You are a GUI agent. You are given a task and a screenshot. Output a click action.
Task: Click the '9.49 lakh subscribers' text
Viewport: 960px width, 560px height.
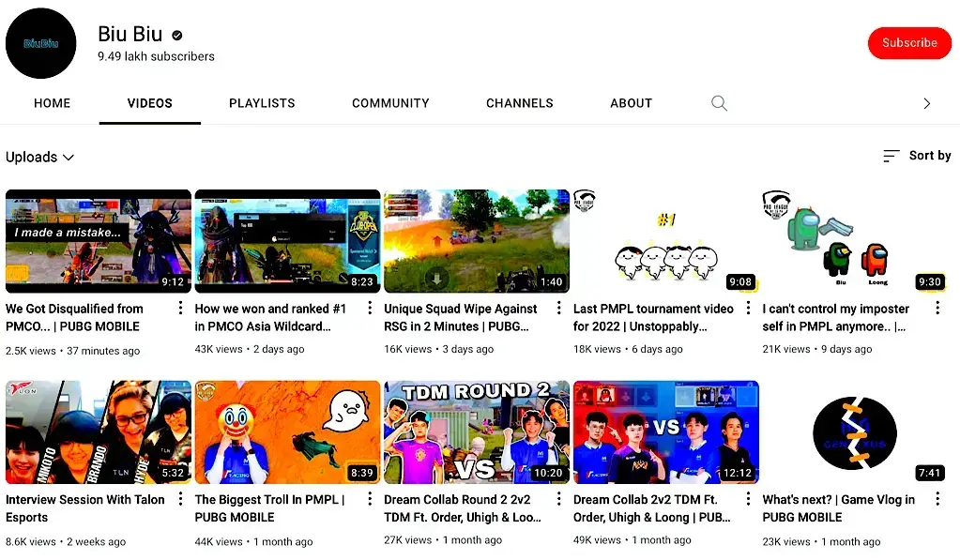[x=156, y=56]
